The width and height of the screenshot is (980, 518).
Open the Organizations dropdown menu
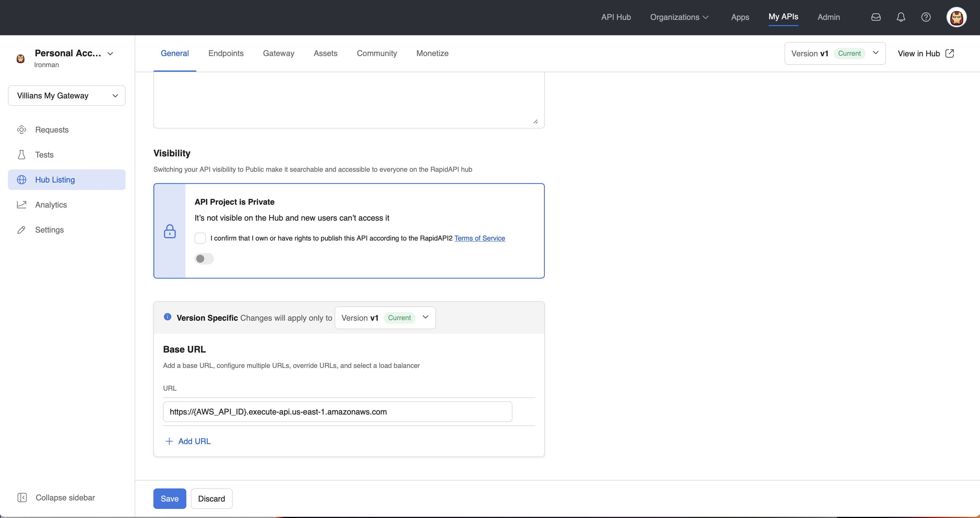tap(679, 17)
